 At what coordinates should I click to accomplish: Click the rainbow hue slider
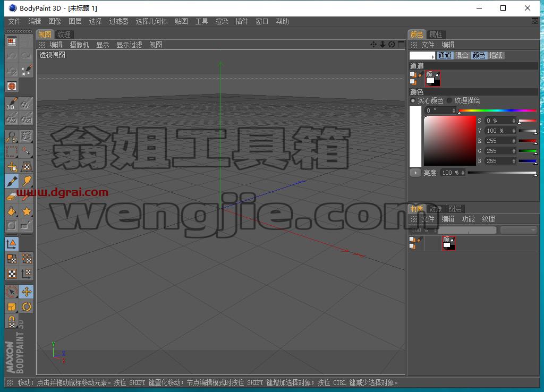coord(497,110)
